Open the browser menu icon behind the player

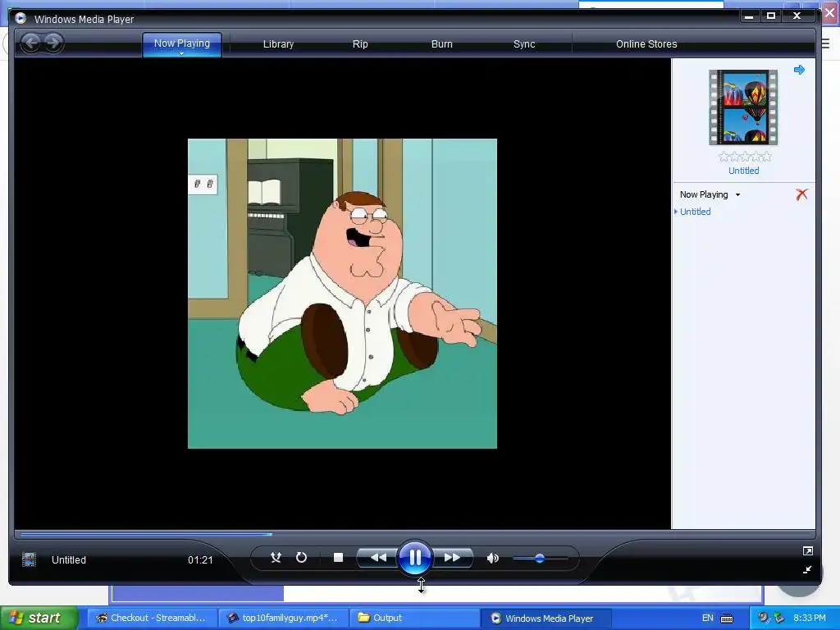click(x=825, y=44)
